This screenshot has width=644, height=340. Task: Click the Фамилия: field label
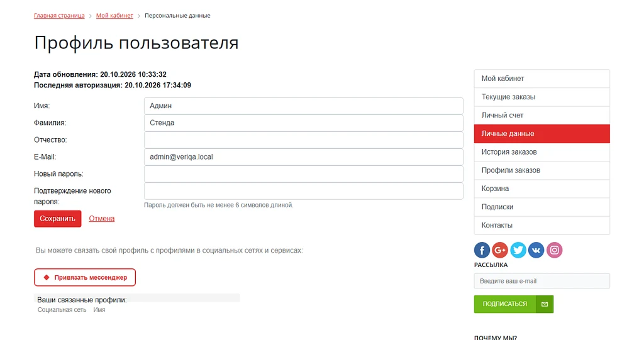[x=50, y=123]
